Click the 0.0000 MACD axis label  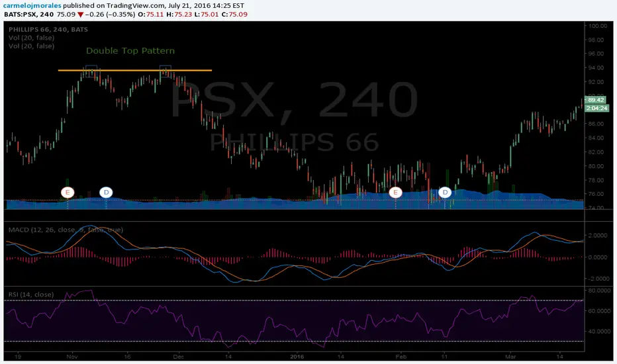tap(599, 257)
